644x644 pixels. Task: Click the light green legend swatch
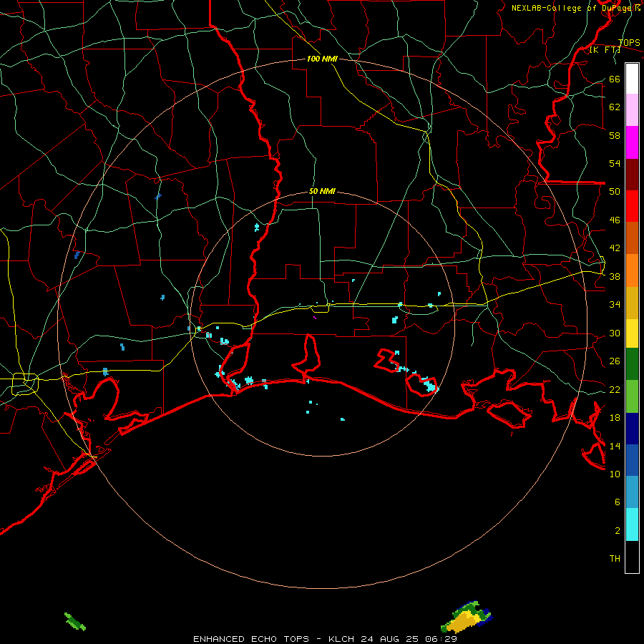pyautogui.click(x=632, y=396)
